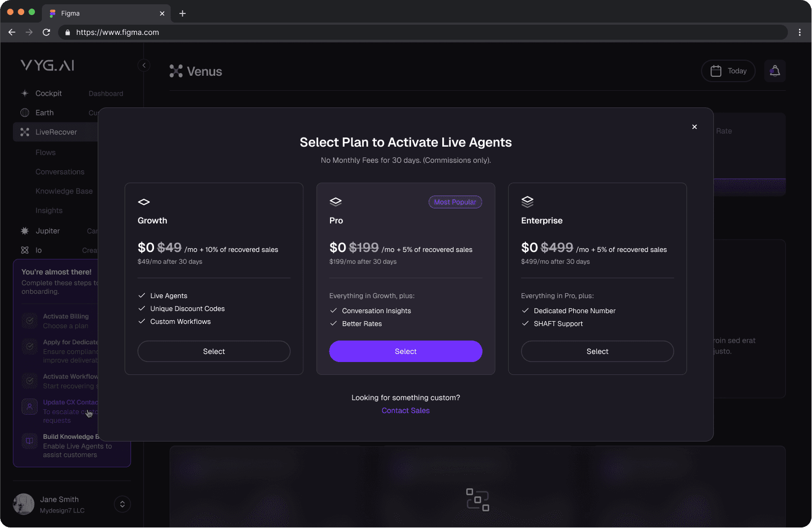Open the Contact Sales link
812x528 pixels.
point(405,410)
